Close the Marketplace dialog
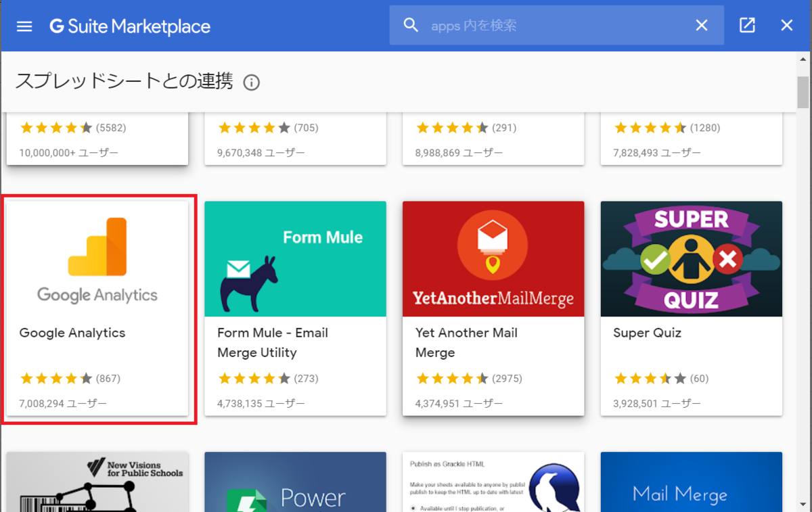Viewport: 812px width, 512px height. (x=786, y=26)
